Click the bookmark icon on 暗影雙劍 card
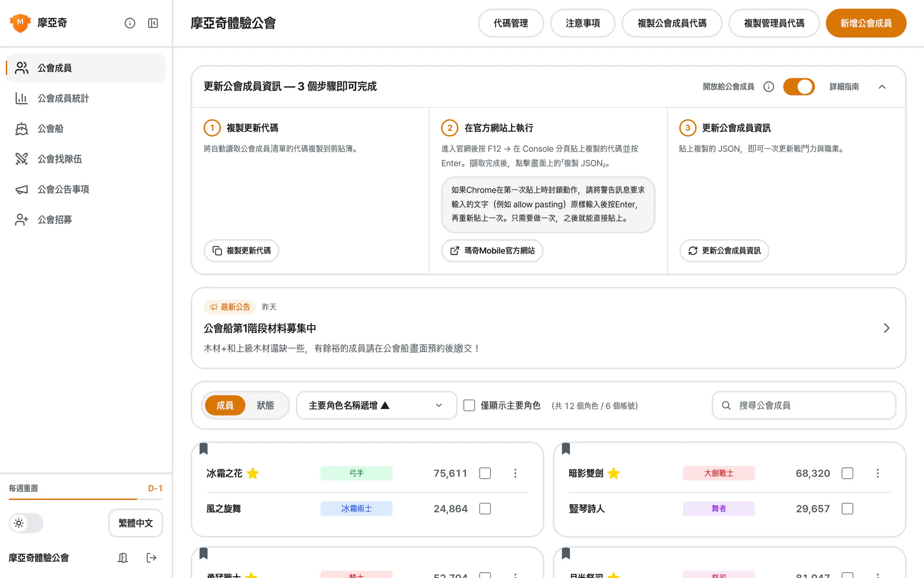The width and height of the screenshot is (924, 578). (x=566, y=448)
